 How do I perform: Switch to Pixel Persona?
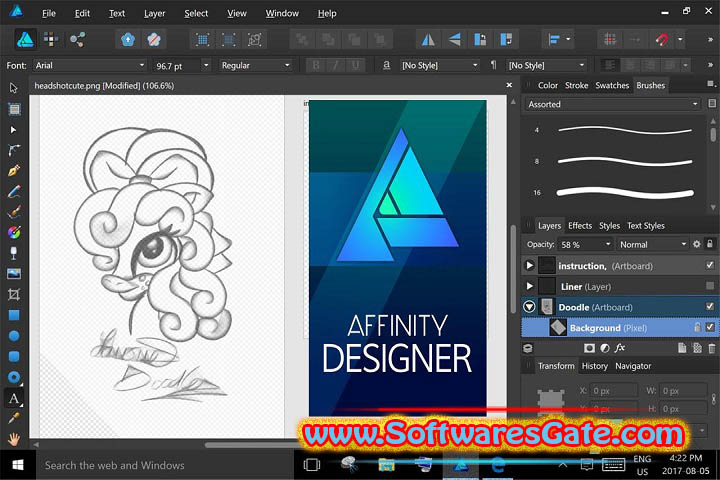[51, 40]
